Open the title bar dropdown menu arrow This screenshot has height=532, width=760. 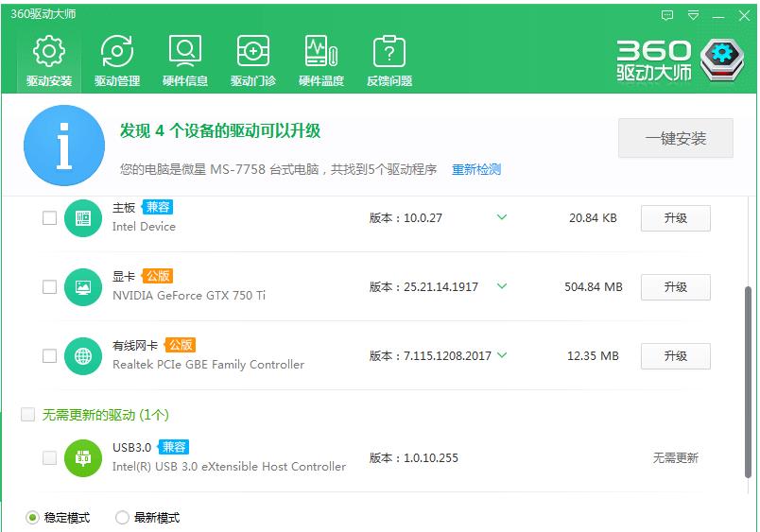(x=694, y=15)
